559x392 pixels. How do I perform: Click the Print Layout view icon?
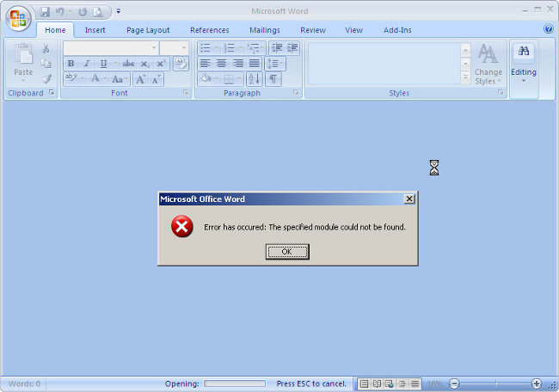pos(364,383)
